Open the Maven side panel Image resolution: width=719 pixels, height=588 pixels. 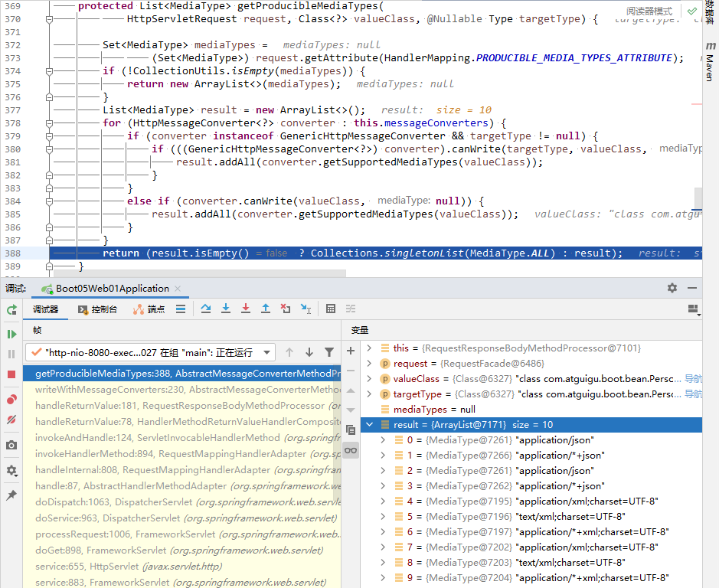point(711,62)
